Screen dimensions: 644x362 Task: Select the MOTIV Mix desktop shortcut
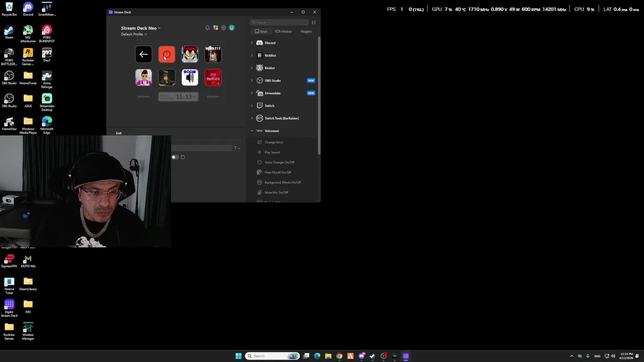coord(28,261)
